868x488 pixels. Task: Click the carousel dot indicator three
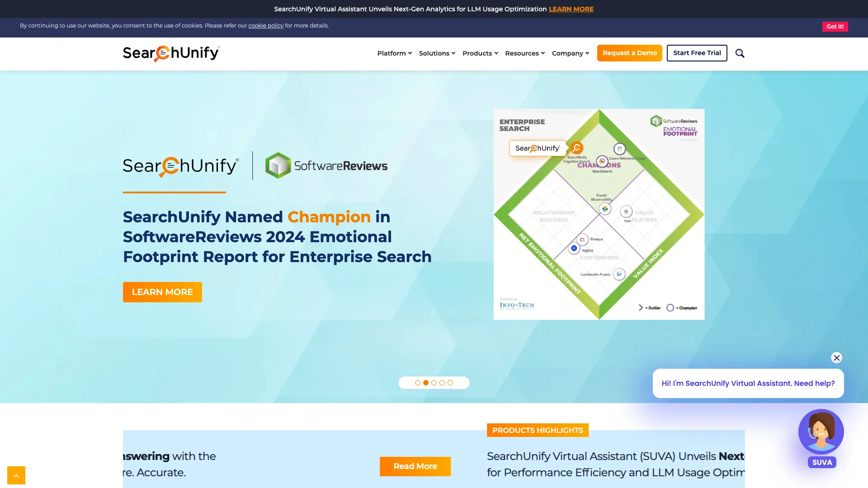click(x=434, y=383)
